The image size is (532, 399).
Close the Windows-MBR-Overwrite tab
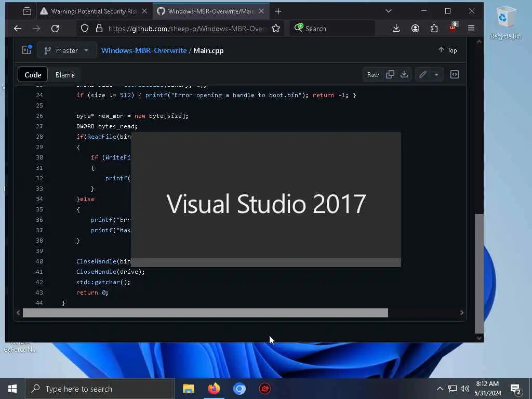point(261,11)
